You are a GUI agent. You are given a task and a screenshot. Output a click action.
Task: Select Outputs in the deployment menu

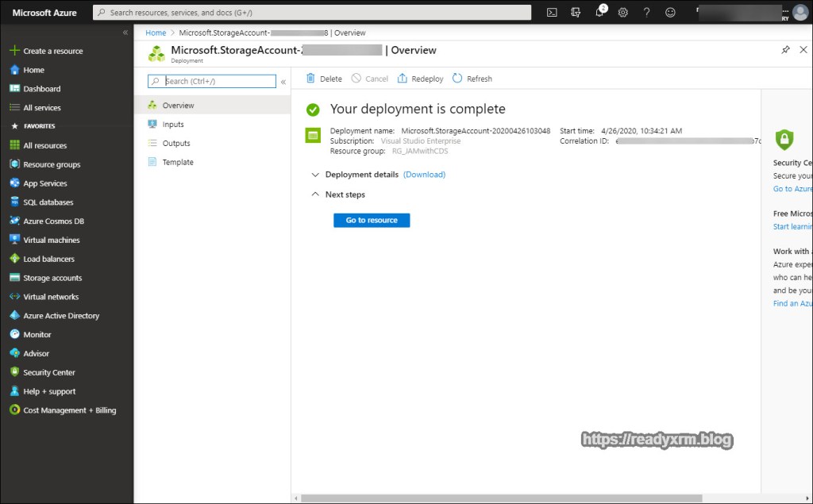(175, 144)
